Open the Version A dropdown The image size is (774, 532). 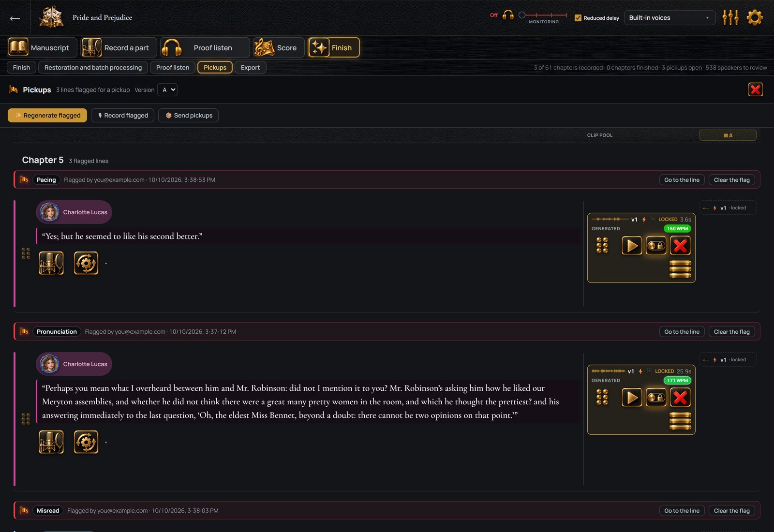(x=167, y=90)
